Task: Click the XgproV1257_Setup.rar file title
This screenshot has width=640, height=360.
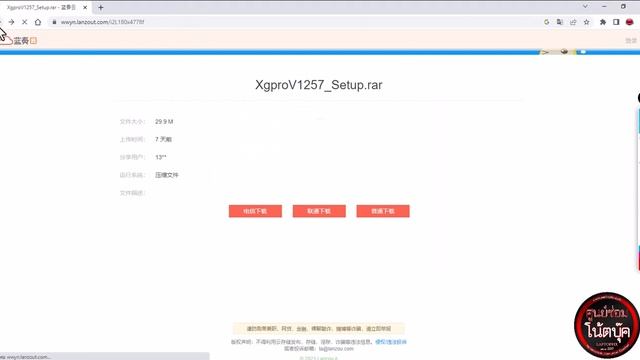Action: point(319,85)
